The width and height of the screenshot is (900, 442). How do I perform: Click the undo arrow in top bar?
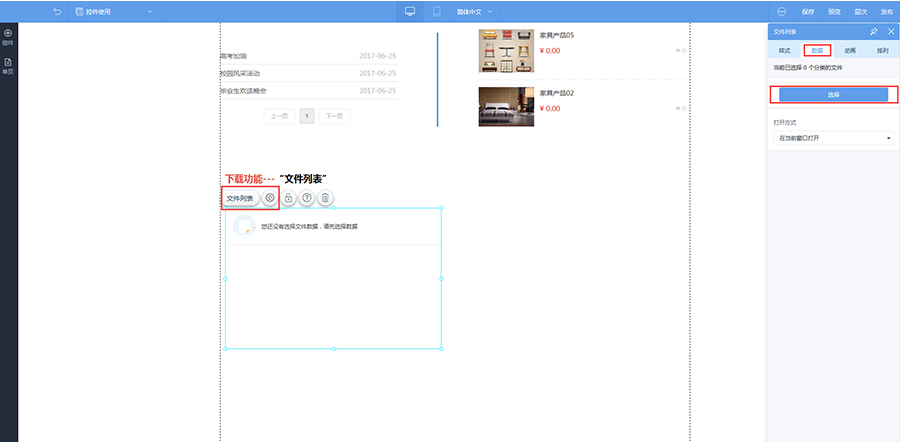56,11
